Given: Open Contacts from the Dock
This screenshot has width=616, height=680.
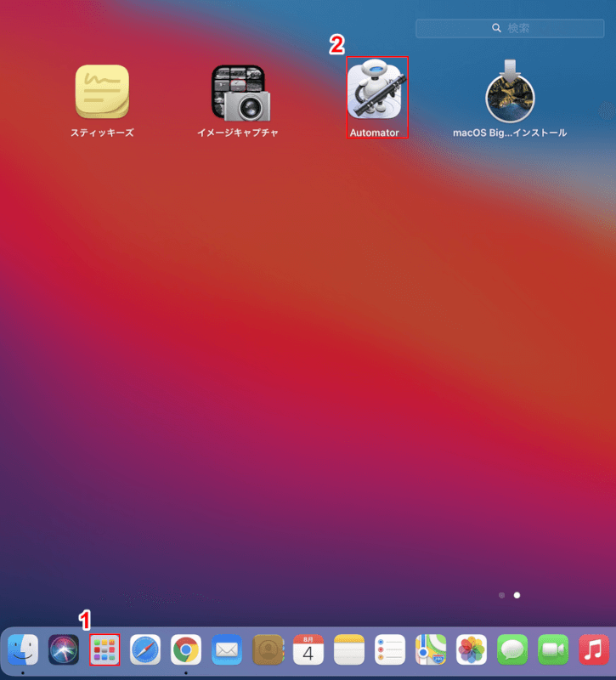Looking at the screenshot, I should pos(268,649).
